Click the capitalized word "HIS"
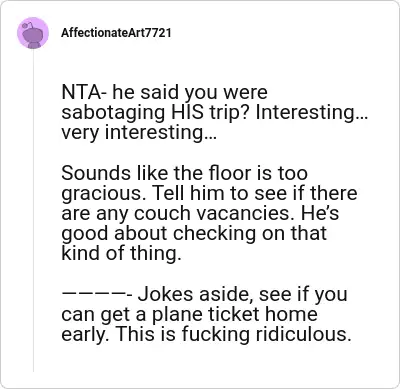The image size is (400, 389). tap(187, 112)
